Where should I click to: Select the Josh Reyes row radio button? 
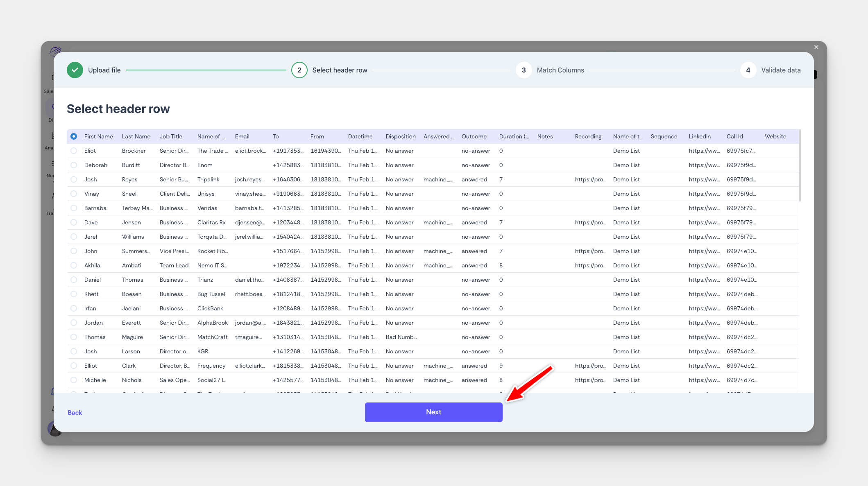[74, 179]
